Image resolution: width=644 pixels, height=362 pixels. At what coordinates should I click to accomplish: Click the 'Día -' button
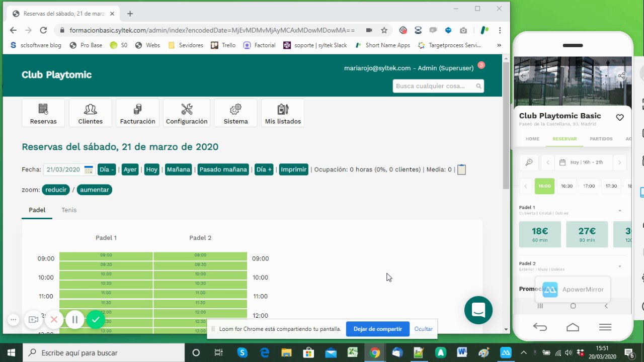point(107,169)
